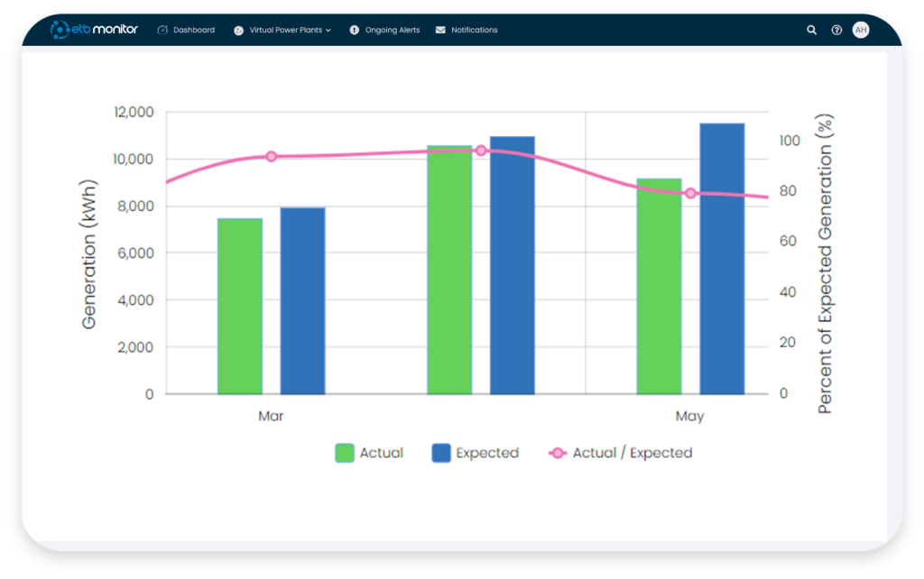The image size is (924, 579).
Task: Toggle the Actual series in the legend
Action: click(369, 453)
